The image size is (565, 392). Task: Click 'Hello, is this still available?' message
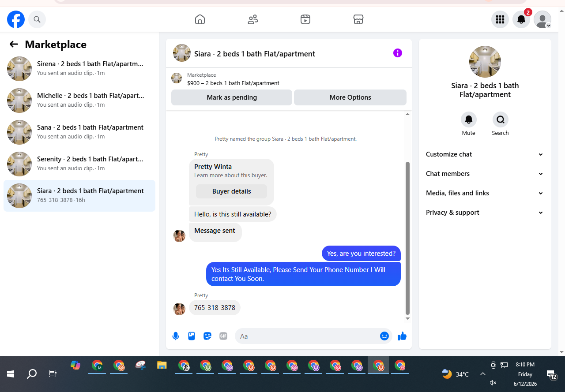tap(233, 214)
